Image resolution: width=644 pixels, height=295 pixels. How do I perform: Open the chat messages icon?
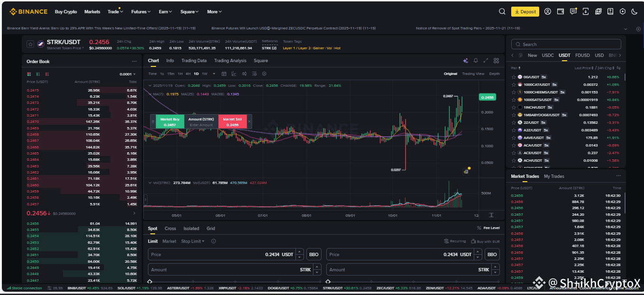pyautogui.click(x=573, y=11)
